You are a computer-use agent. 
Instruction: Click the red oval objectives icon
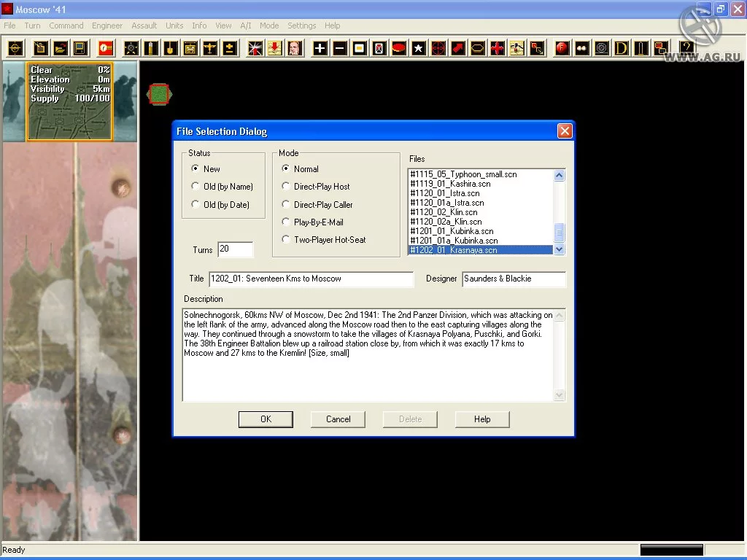pyautogui.click(x=399, y=48)
